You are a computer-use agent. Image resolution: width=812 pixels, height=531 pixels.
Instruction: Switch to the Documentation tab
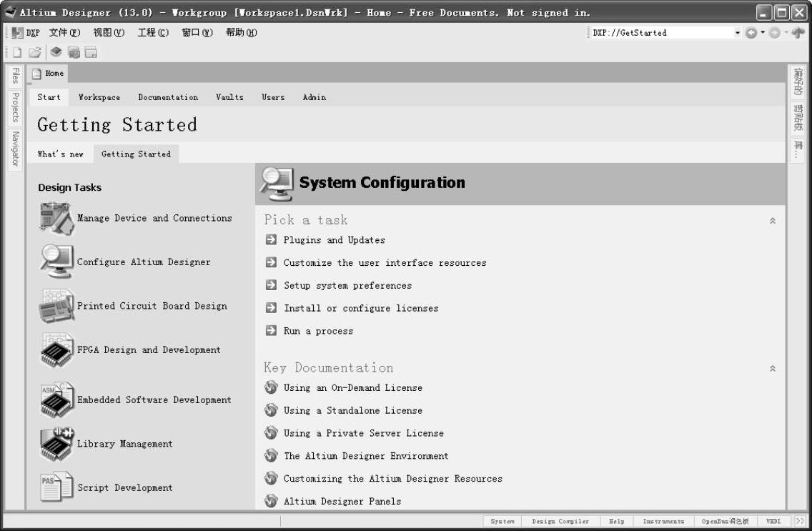point(168,97)
